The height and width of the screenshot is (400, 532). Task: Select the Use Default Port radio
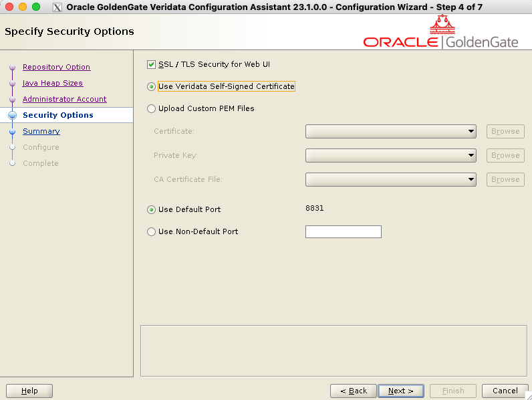pyautogui.click(x=151, y=210)
